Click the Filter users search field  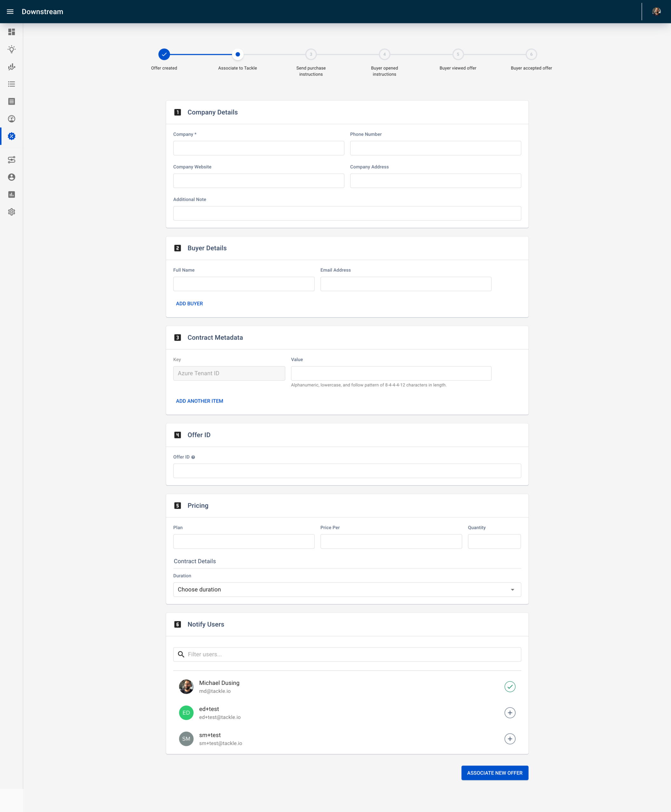[347, 654]
